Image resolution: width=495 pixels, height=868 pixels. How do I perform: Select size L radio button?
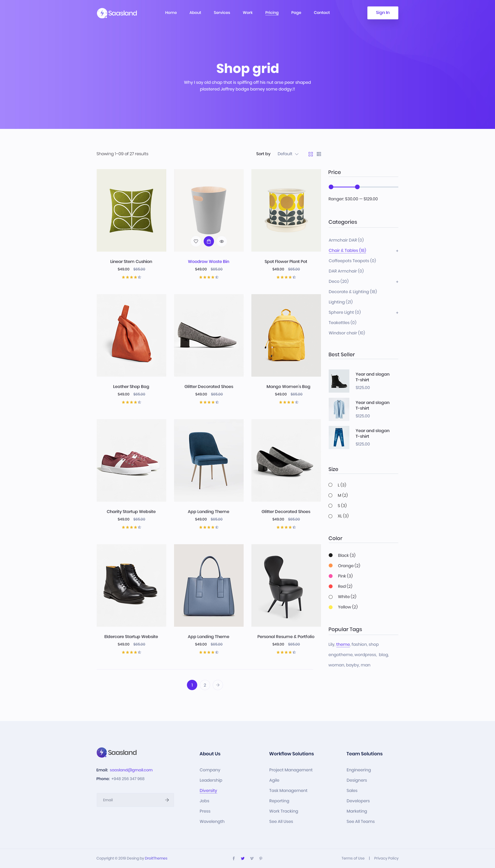coord(331,485)
